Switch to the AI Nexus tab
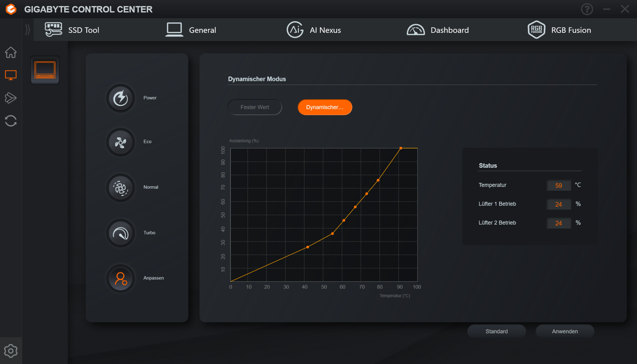The height and width of the screenshot is (364, 637). pyautogui.click(x=314, y=30)
